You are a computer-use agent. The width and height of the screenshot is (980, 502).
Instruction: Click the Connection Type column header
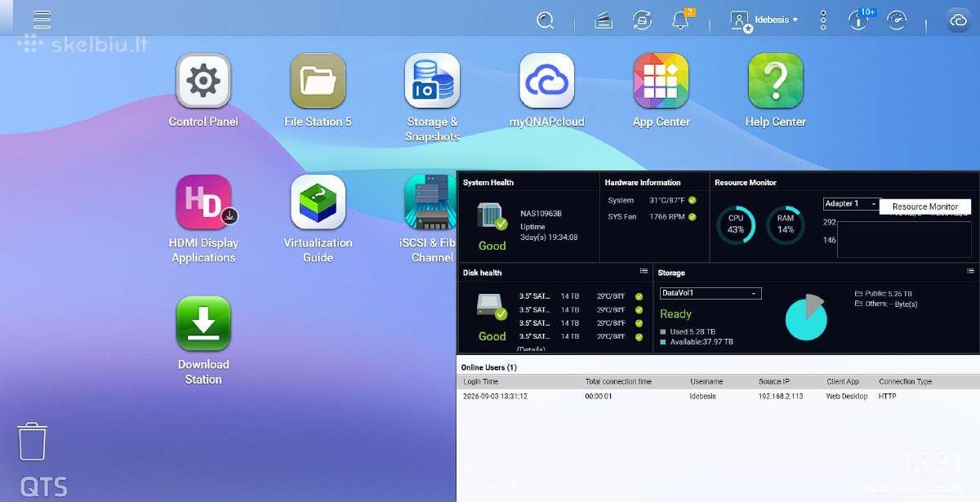(906, 381)
